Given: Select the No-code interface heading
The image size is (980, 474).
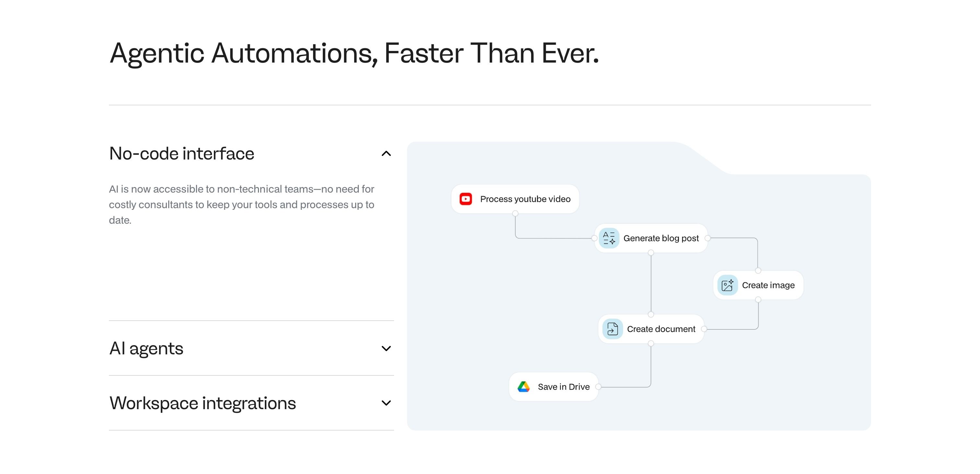Looking at the screenshot, I should coord(182,153).
